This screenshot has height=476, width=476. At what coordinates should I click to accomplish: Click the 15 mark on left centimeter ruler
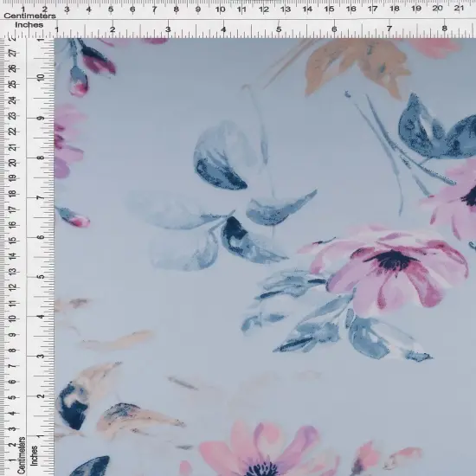coord(12,241)
